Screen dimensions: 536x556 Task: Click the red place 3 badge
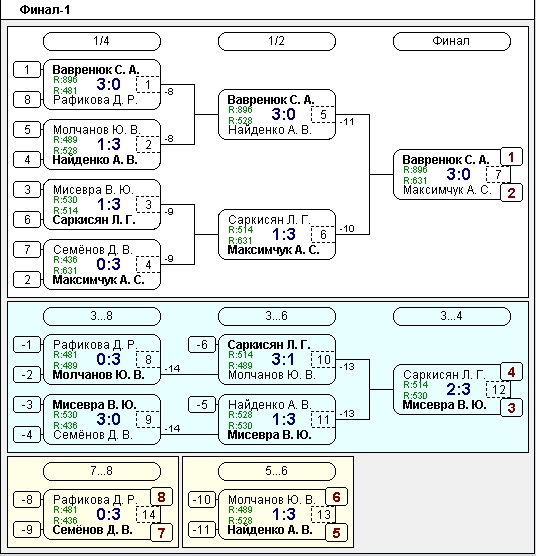[511, 408]
